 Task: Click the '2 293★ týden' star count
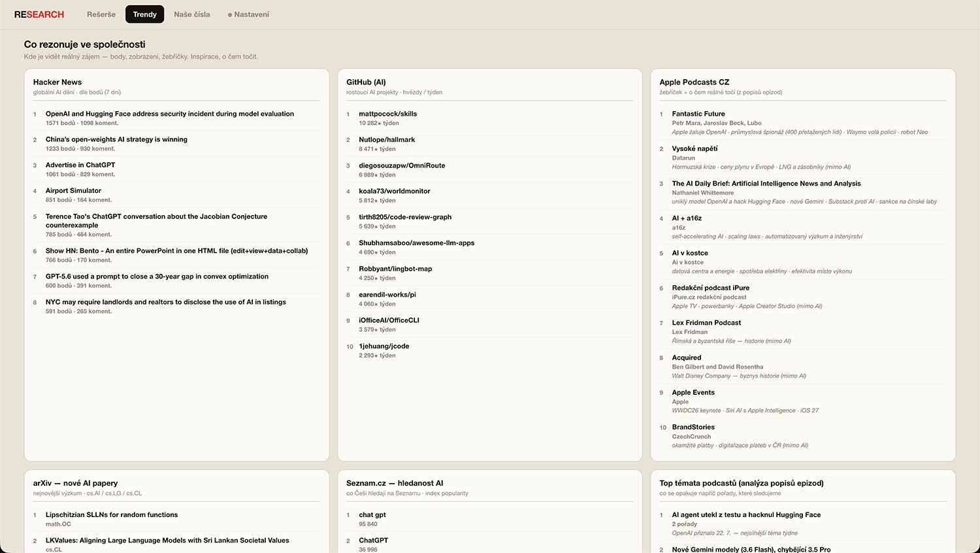coord(377,356)
